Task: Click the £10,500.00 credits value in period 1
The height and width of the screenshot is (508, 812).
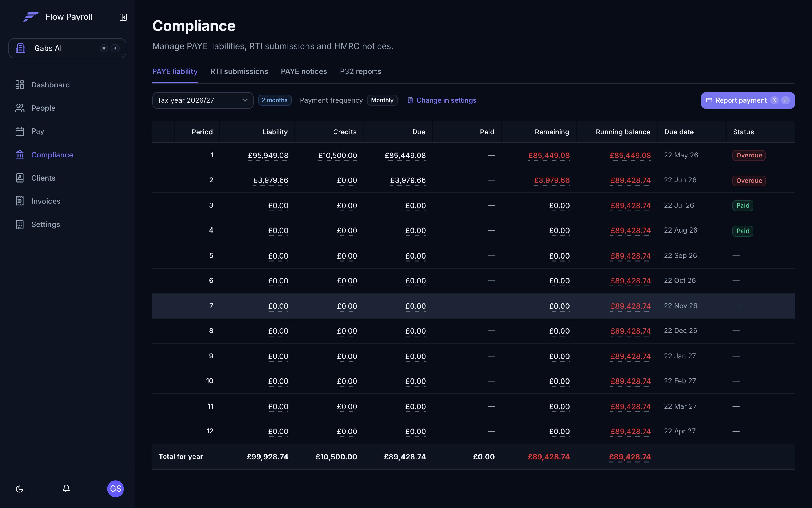Action: [x=337, y=156]
